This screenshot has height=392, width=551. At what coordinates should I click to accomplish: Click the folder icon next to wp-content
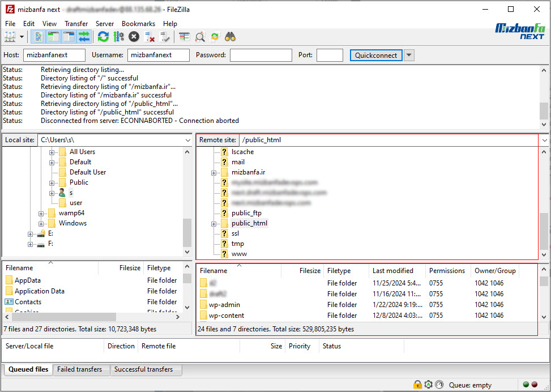203,316
